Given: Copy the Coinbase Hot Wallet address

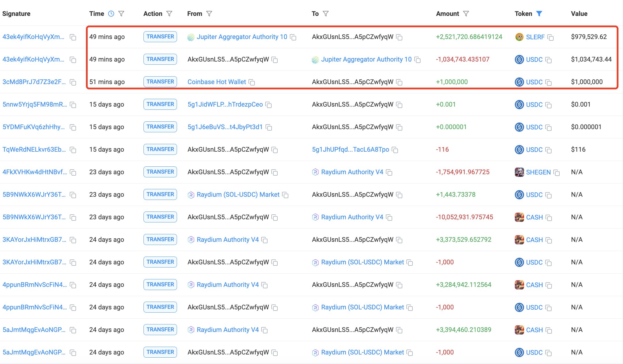Looking at the screenshot, I should point(252,82).
